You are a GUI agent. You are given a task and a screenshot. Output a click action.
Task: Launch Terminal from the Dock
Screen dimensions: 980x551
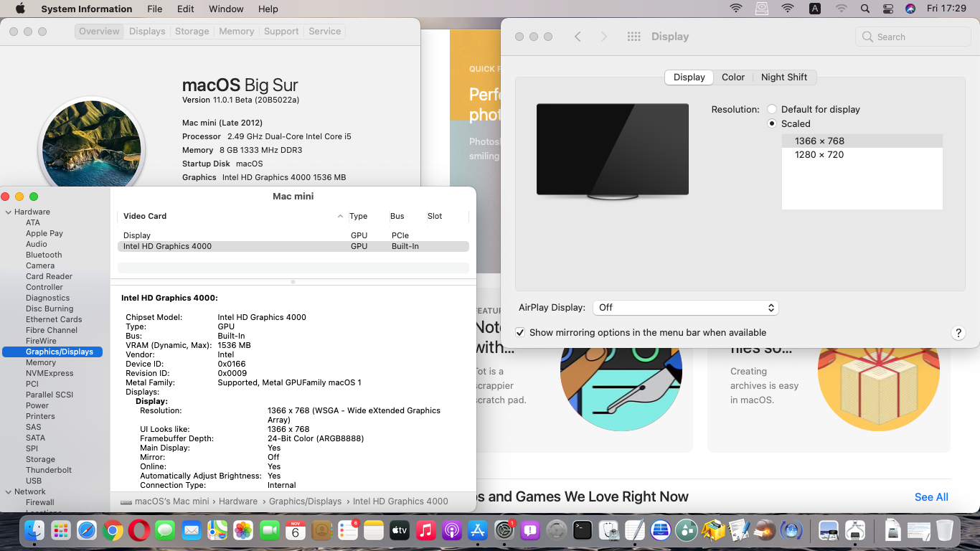tap(583, 531)
